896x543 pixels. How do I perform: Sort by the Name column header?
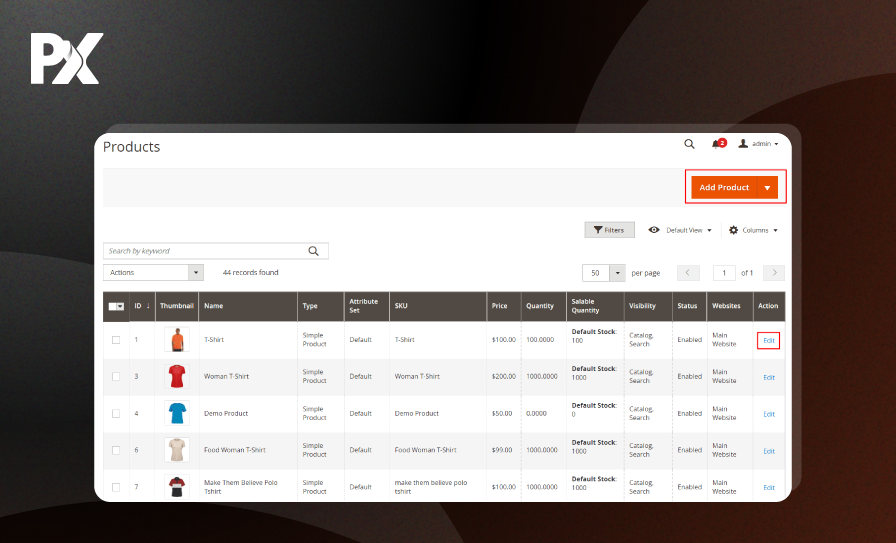coord(213,306)
